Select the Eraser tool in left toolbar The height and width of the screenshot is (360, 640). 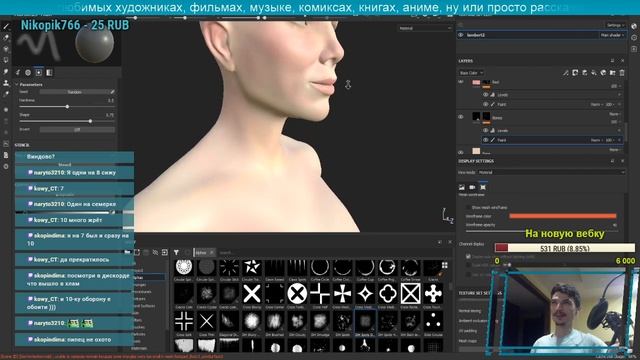6,38
